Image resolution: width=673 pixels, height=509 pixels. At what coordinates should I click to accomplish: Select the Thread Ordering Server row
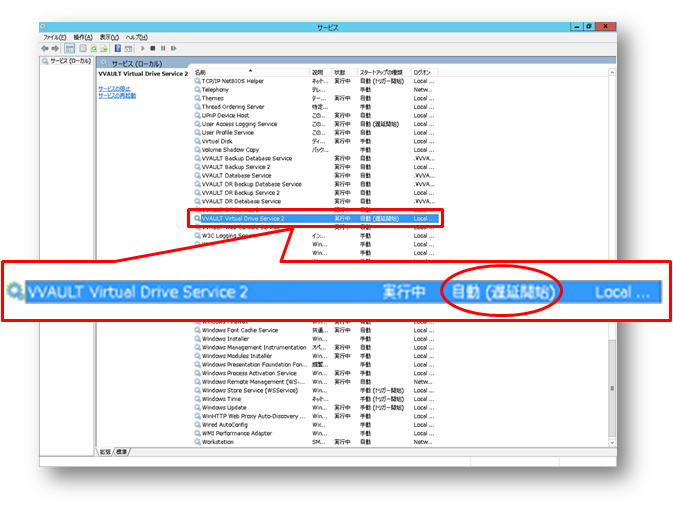click(315, 107)
